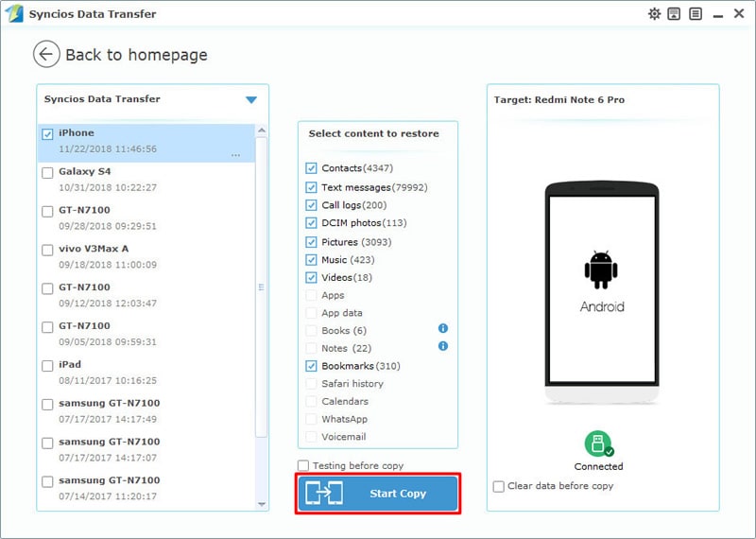The width and height of the screenshot is (756, 539).
Task: Click Back to homepage text
Action: 136,55
